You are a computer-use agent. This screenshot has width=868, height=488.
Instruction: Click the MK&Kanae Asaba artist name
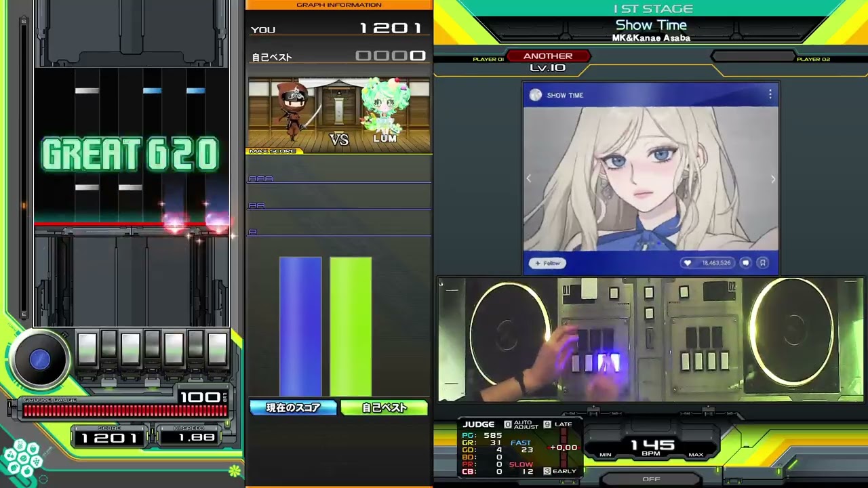tap(651, 38)
